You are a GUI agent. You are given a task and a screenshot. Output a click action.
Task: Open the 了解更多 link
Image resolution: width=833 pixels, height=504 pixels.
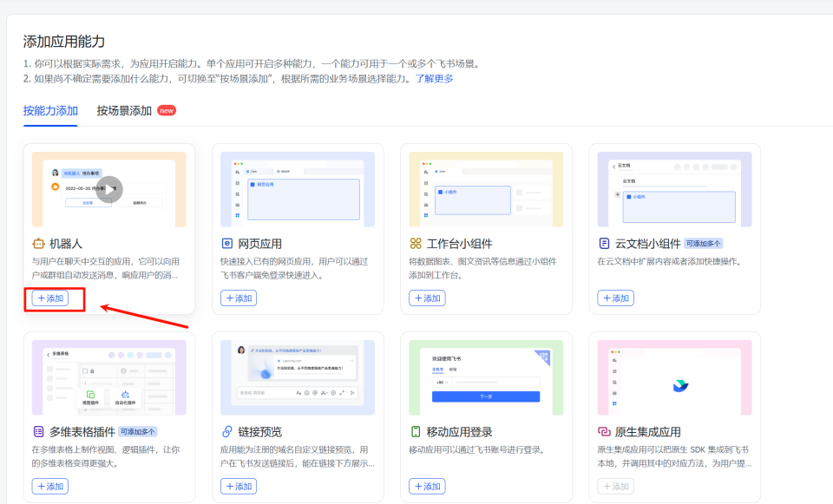[x=434, y=79]
